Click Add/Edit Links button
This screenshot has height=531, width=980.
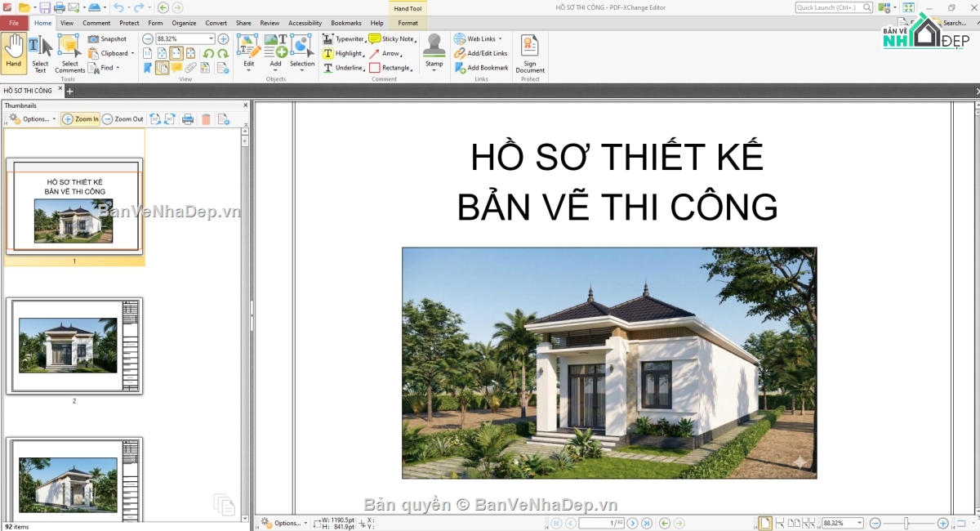point(481,53)
